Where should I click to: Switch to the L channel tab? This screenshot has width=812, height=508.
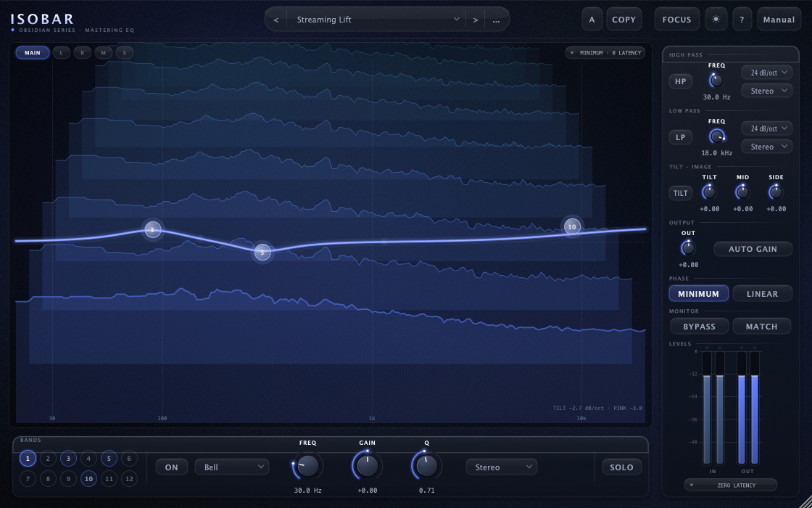click(x=62, y=52)
